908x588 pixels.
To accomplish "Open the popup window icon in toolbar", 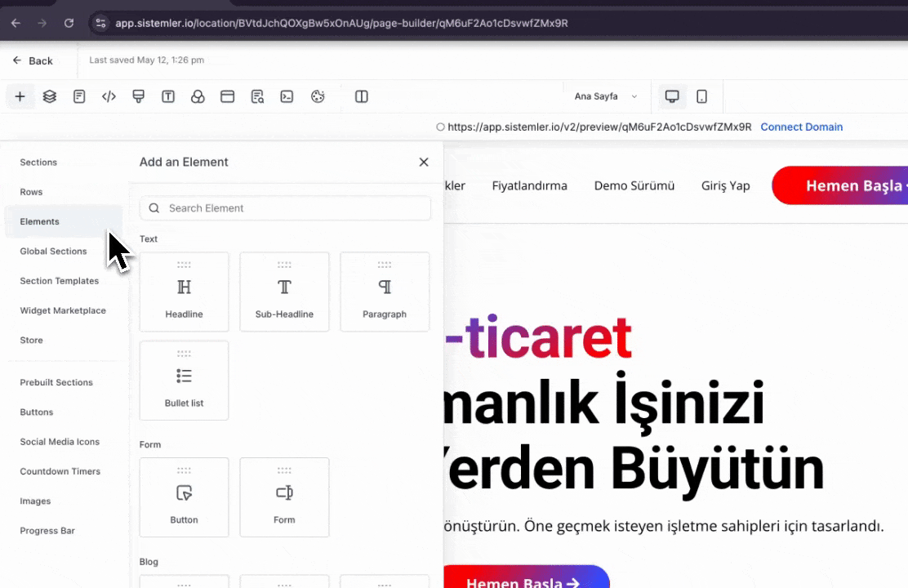I will point(228,96).
